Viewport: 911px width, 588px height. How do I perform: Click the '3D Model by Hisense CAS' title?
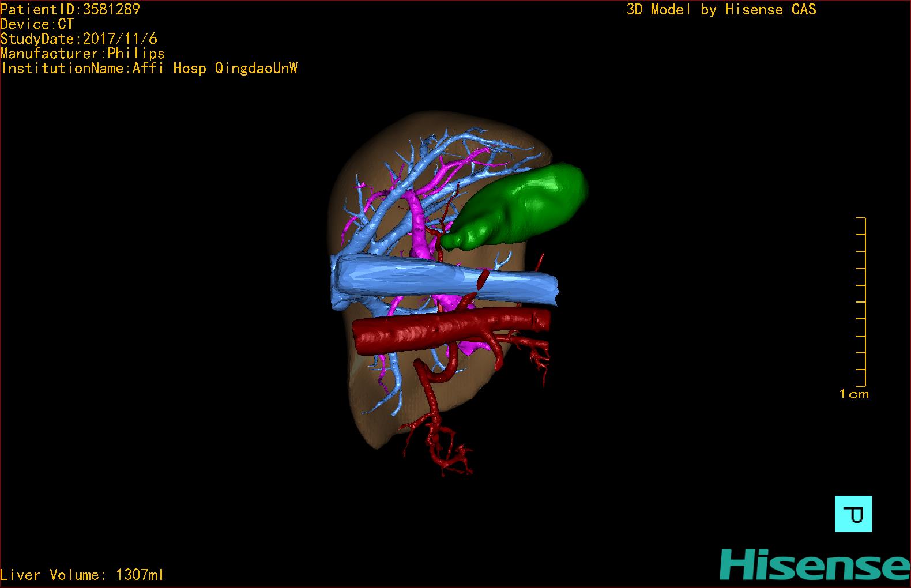click(x=721, y=10)
